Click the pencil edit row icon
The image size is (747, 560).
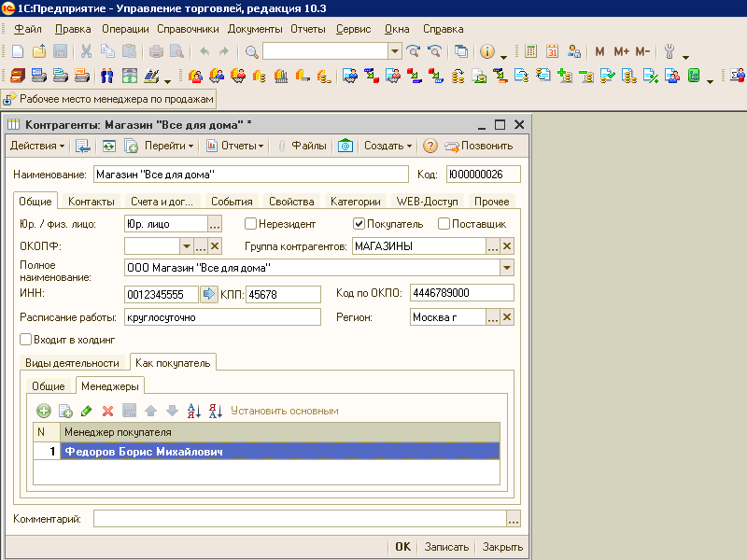[x=87, y=411]
